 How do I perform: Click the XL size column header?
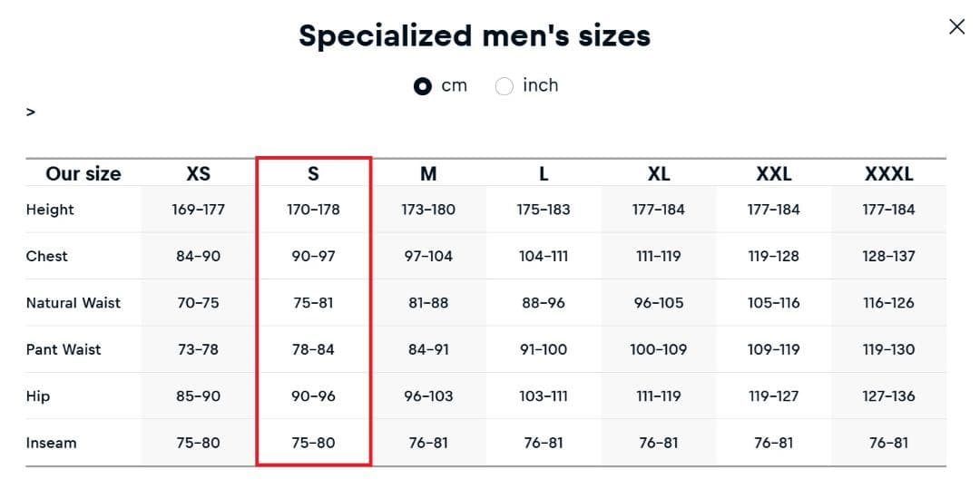659,173
